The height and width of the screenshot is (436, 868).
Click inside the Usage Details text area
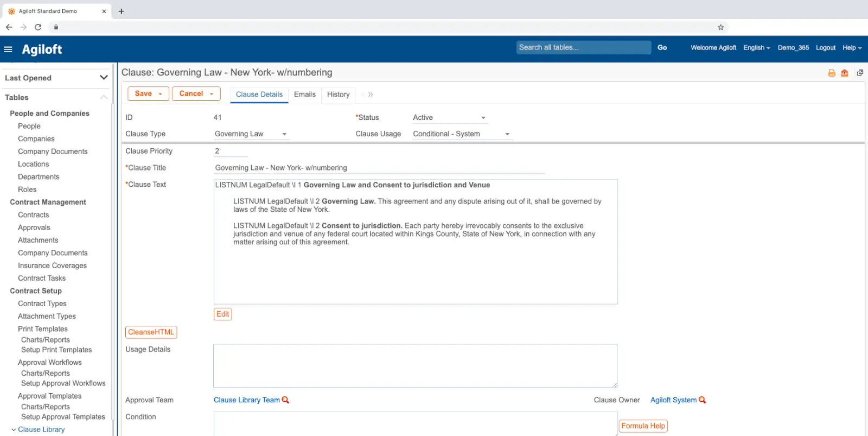[x=416, y=366]
